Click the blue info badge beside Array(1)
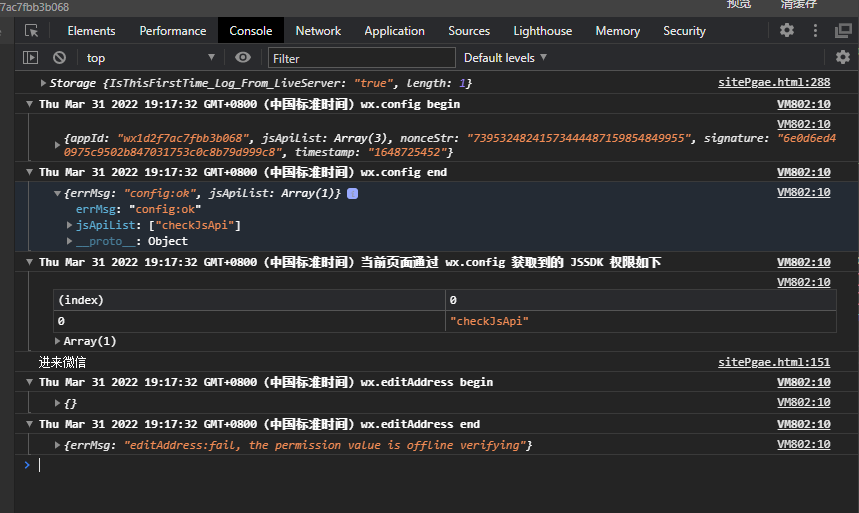 [353, 193]
